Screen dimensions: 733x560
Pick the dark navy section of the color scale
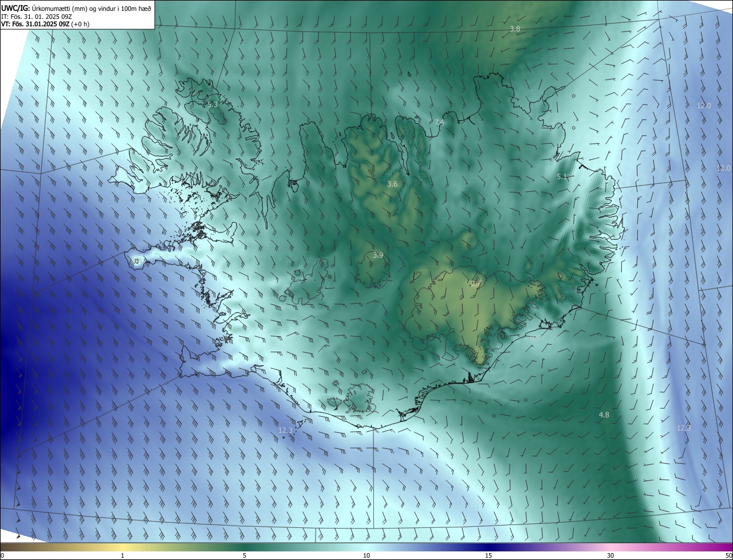coord(490,547)
